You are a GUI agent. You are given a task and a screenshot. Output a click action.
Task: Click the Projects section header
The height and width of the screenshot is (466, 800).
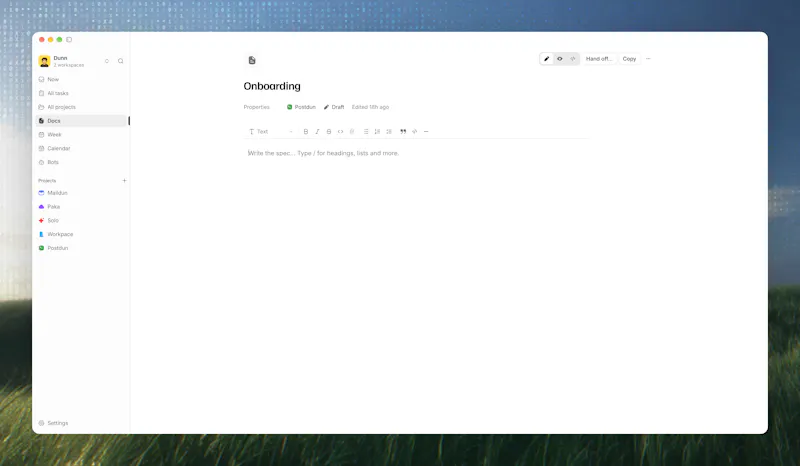point(47,181)
